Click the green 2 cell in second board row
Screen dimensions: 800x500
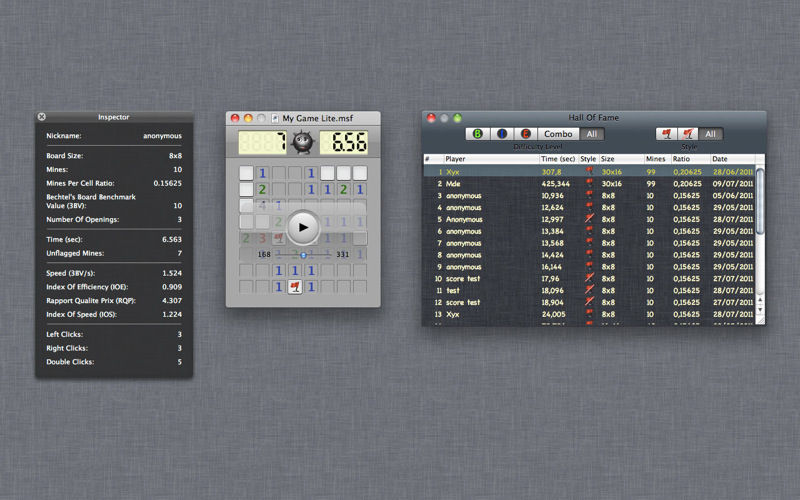262,189
